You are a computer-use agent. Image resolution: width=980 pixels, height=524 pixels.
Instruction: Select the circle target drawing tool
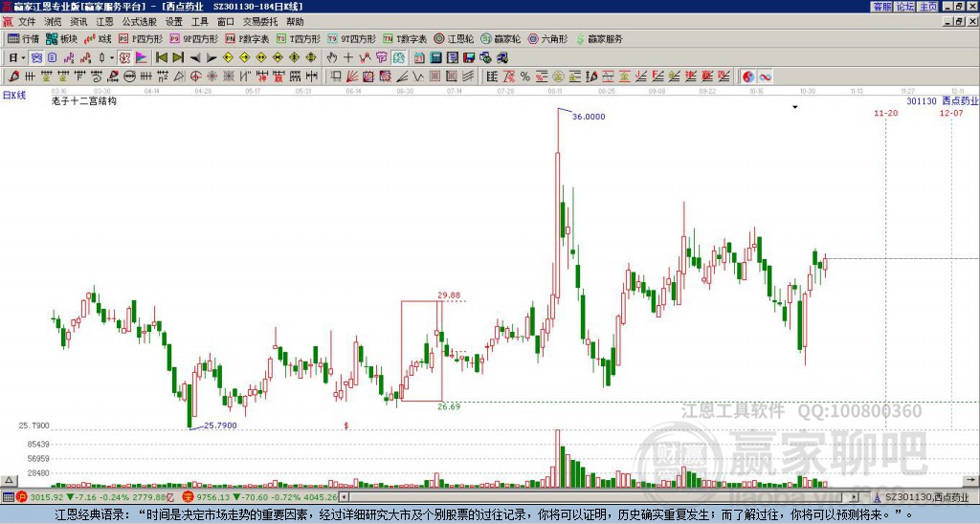pos(195,76)
